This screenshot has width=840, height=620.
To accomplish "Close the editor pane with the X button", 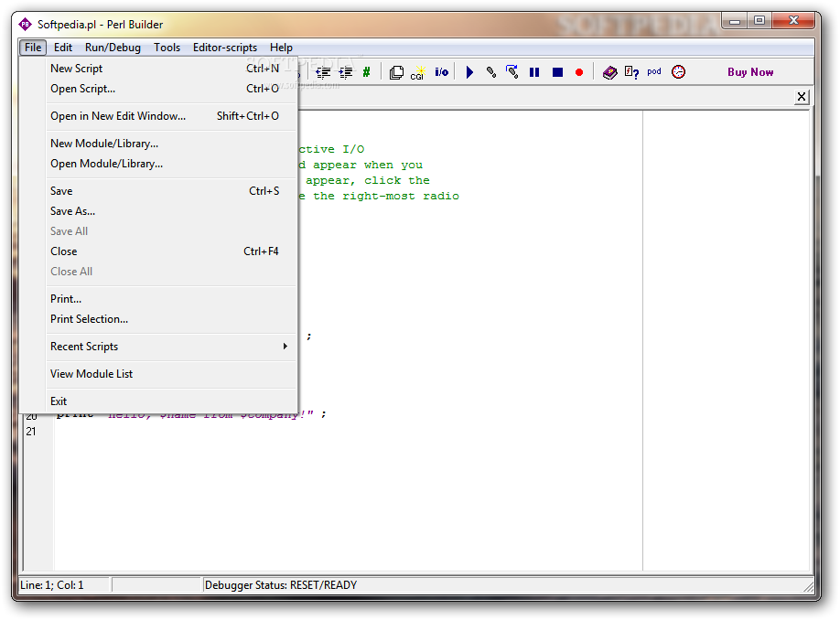I will click(801, 97).
